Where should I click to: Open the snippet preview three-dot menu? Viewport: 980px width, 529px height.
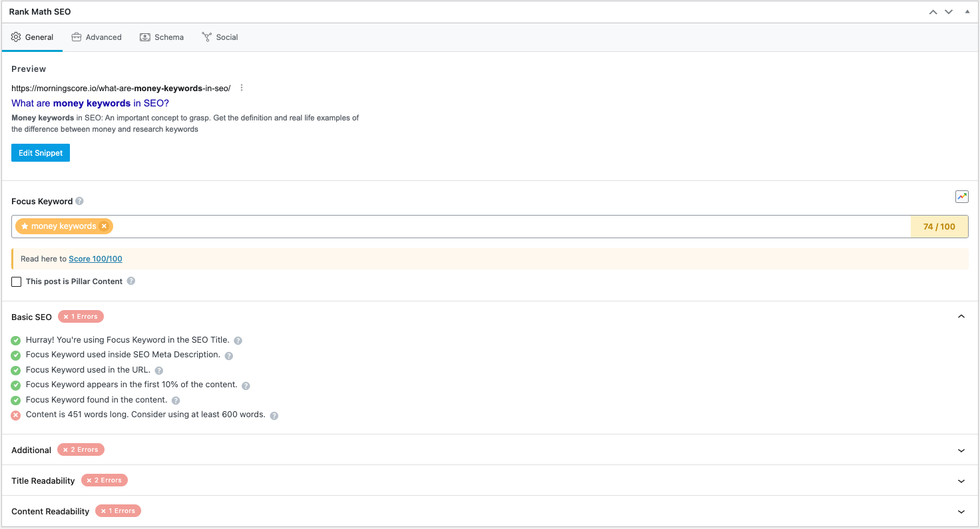242,88
